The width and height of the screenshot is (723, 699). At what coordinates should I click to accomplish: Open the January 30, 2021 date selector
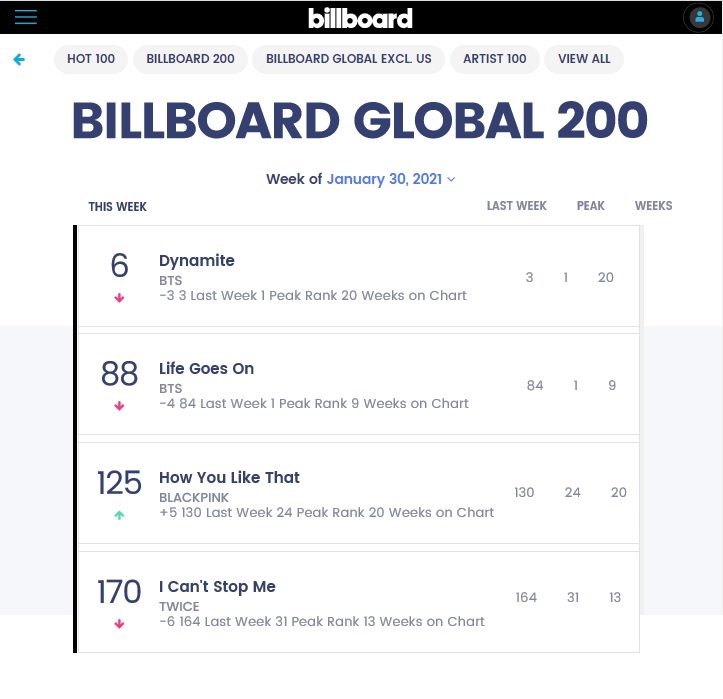(x=385, y=179)
